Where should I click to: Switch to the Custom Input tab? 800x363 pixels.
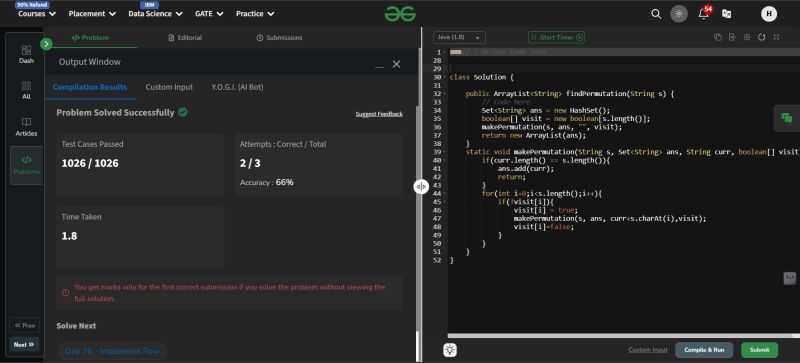pyautogui.click(x=169, y=87)
